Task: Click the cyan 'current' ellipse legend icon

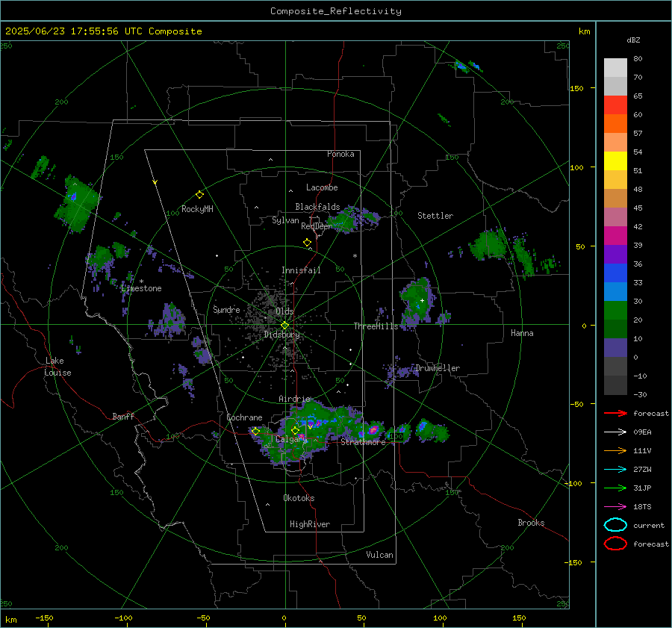Action: 615,525
